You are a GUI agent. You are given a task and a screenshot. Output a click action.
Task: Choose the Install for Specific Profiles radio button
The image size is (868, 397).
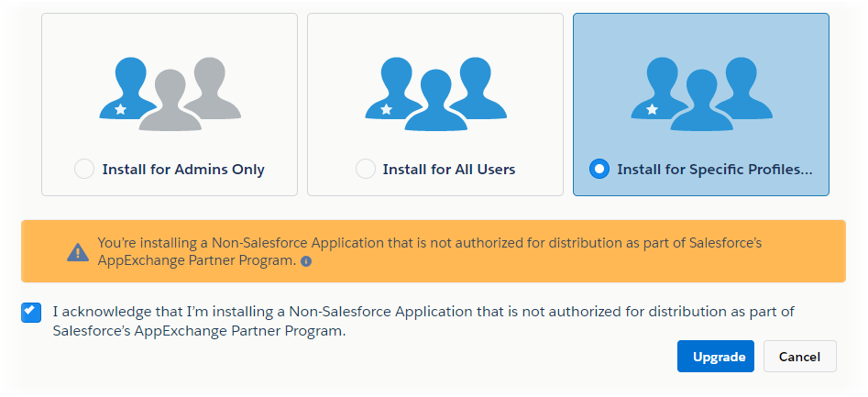click(x=600, y=169)
